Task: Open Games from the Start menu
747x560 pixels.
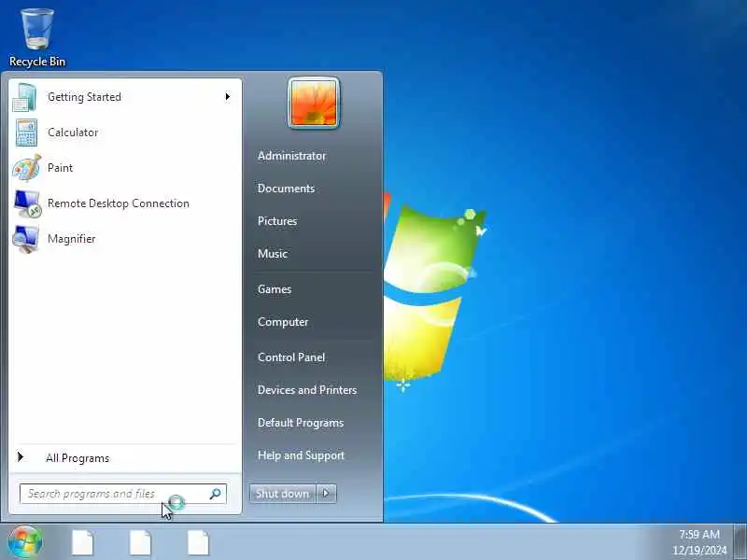Action: pyautogui.click(x=275, y=289)
